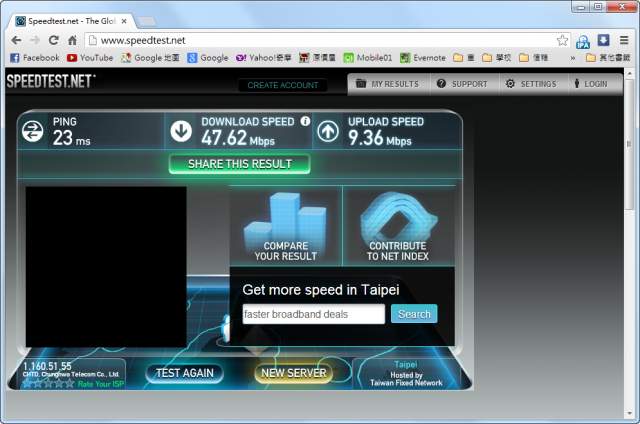
Task: Open the MY RESULTS tab
Action: point(388,84)
